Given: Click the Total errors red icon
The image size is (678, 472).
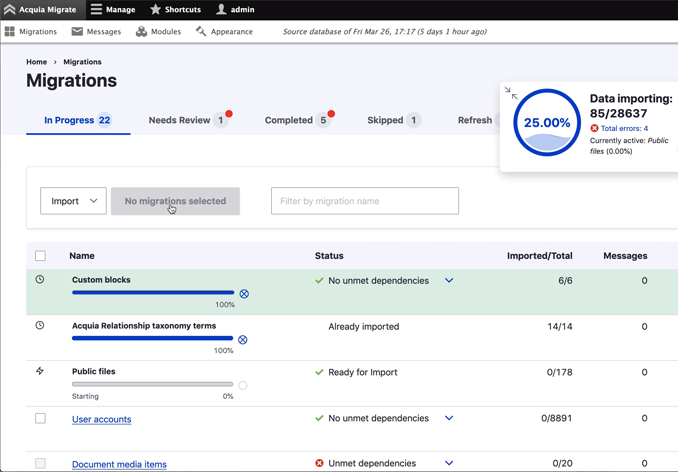Looking at the screenshot, I should (x=594, y=129).
